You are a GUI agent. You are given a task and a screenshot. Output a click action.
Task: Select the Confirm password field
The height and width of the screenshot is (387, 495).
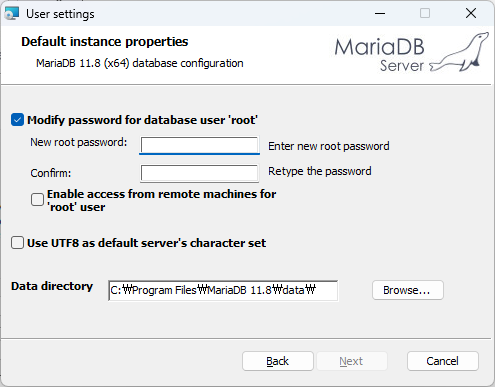tap(199, 173)
